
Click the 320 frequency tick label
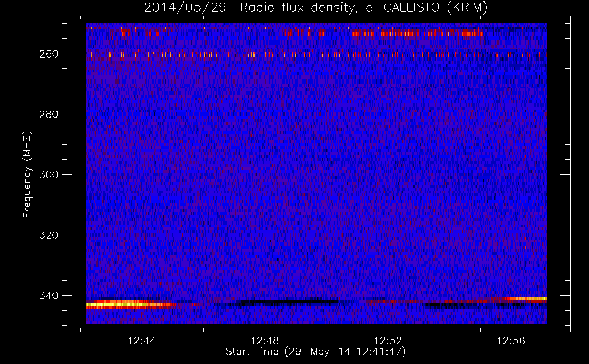(49, 235)
